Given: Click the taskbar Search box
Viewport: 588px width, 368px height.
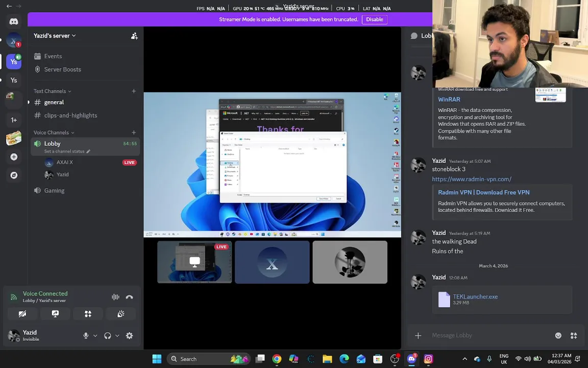Looking at the screenshot, I should point(208,359).
